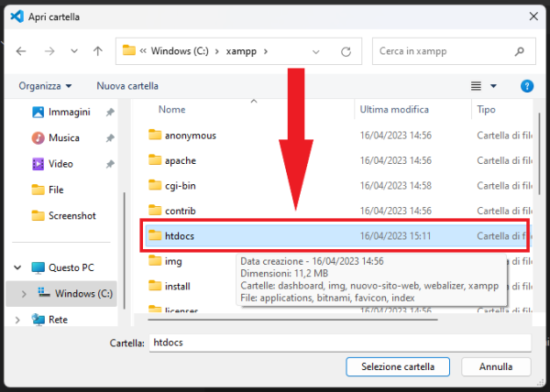Open the view options dropdown arrow
Image resolution: width=550 pixels, height=392 pixels.
click(493, 86)
